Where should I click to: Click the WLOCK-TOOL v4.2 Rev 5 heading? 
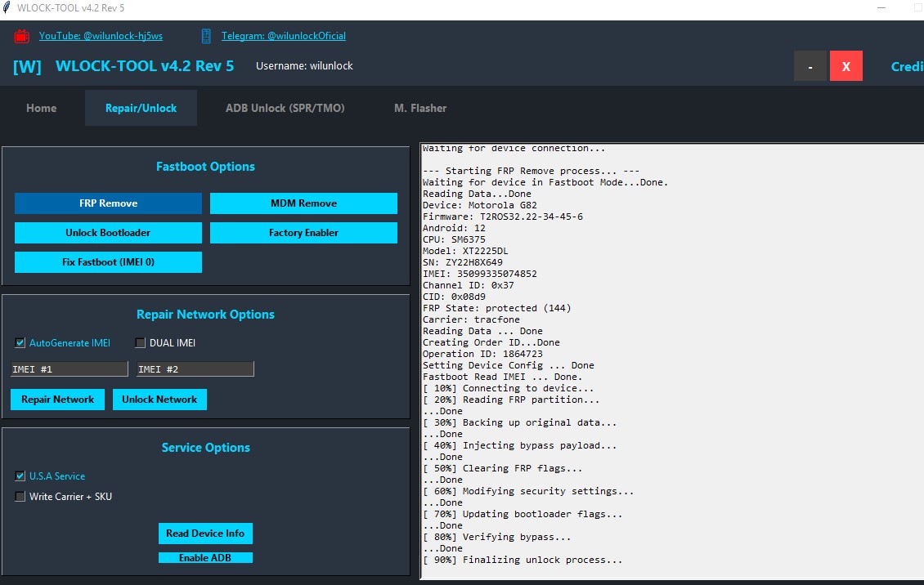click(145, 66)
